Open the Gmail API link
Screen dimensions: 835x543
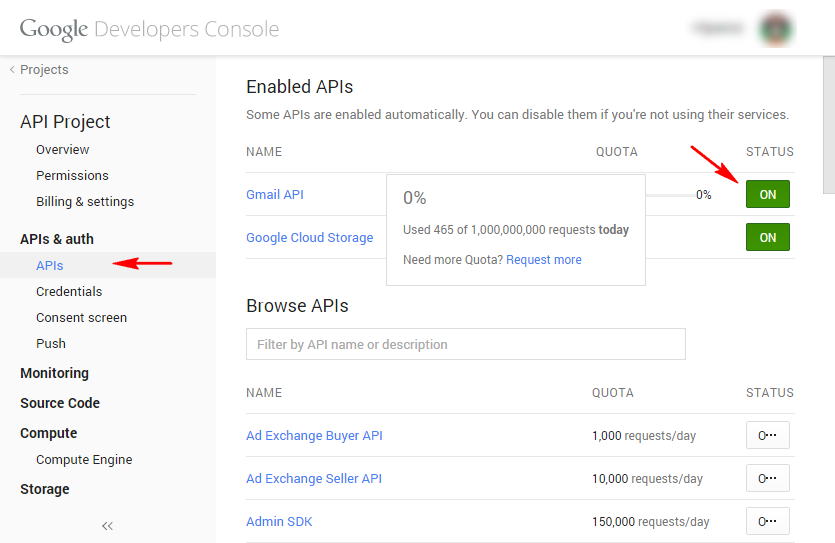[x=275, y=195]
